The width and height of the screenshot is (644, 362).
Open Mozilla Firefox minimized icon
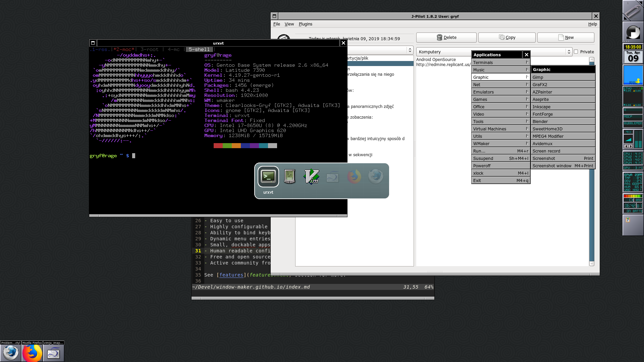[x=32, y=353]
